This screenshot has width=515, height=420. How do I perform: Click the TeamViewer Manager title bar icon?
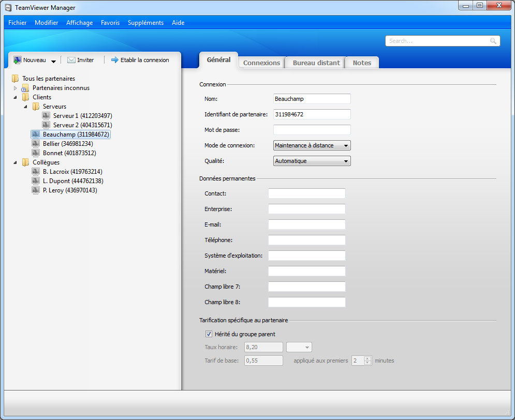8,7
